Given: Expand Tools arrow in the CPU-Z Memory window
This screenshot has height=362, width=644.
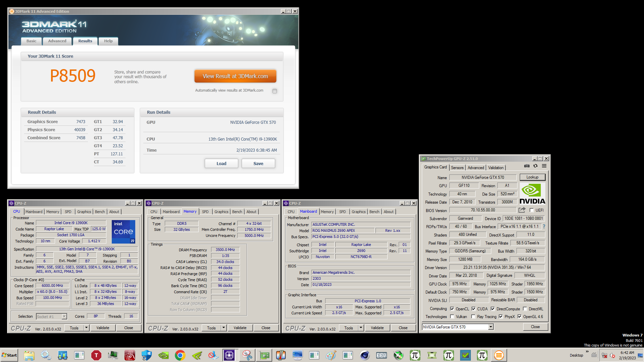Looking at the screenshot, I should pos(224,328).
